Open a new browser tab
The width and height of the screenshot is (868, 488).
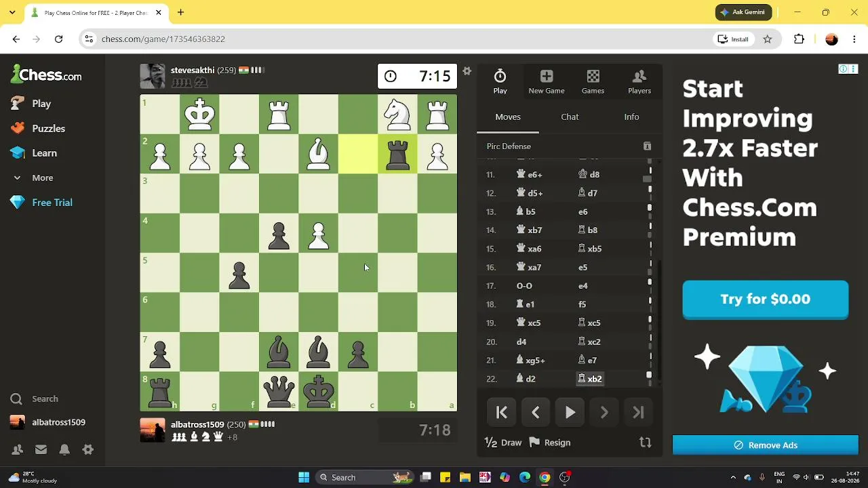(x=180, y=12)
